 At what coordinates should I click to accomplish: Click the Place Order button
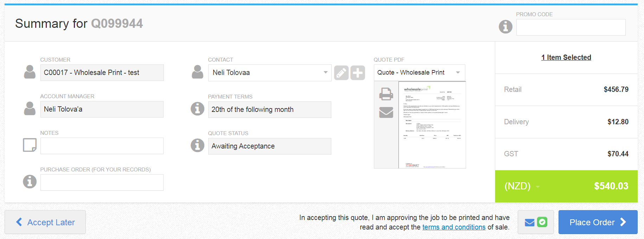598,222
